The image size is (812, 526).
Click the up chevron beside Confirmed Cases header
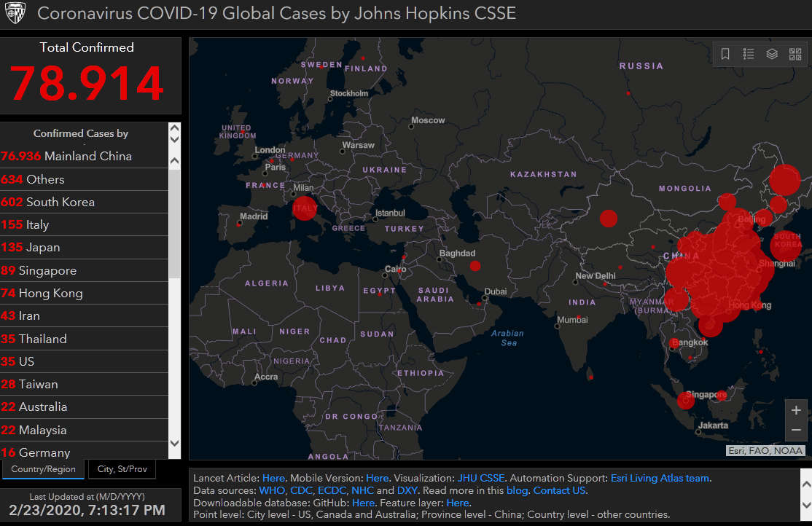[x=174, y=128]
